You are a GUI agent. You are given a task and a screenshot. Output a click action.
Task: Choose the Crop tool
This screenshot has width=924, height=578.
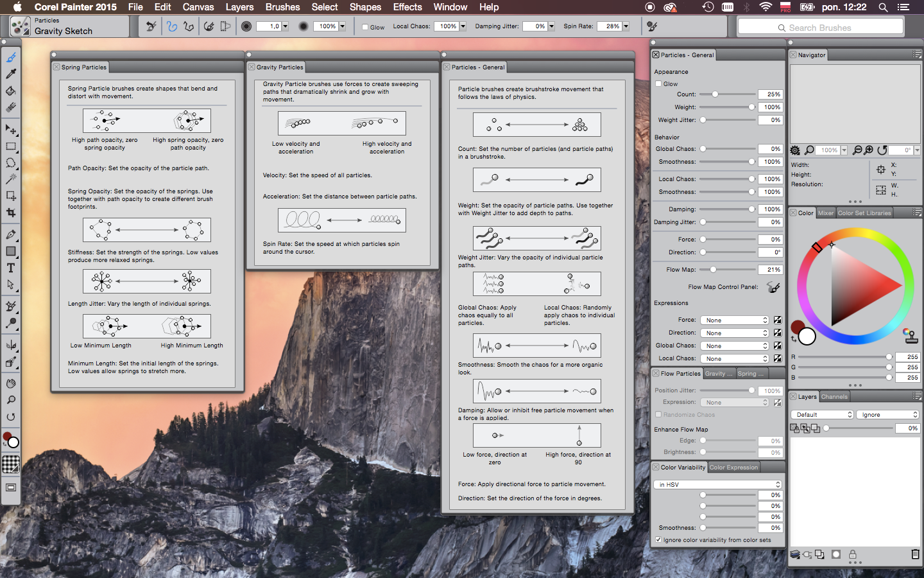11,213
